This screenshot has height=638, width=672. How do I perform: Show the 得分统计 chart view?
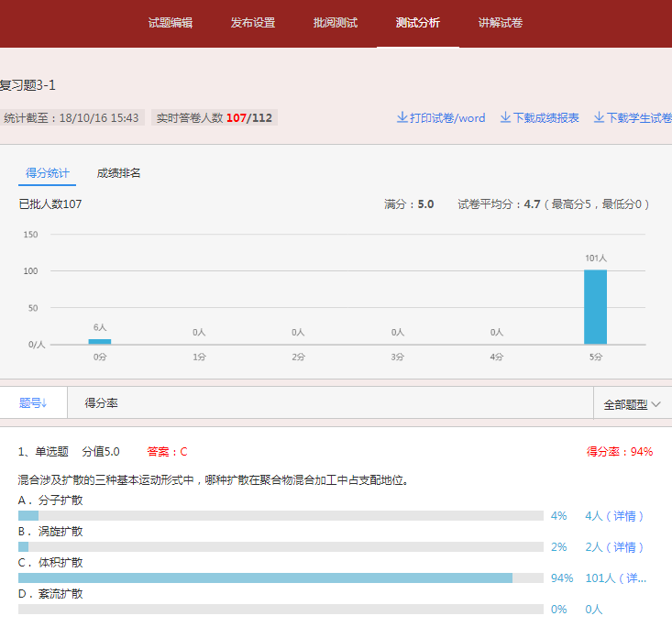click(x=48, y=173)
